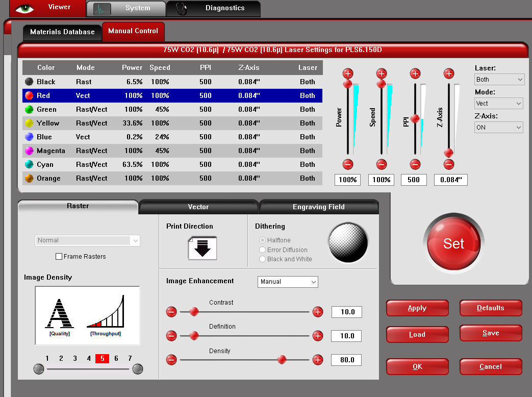Decrease Speed with the minus icon
The width and height of the screenshot is (532, 397).
coord(382,165)
